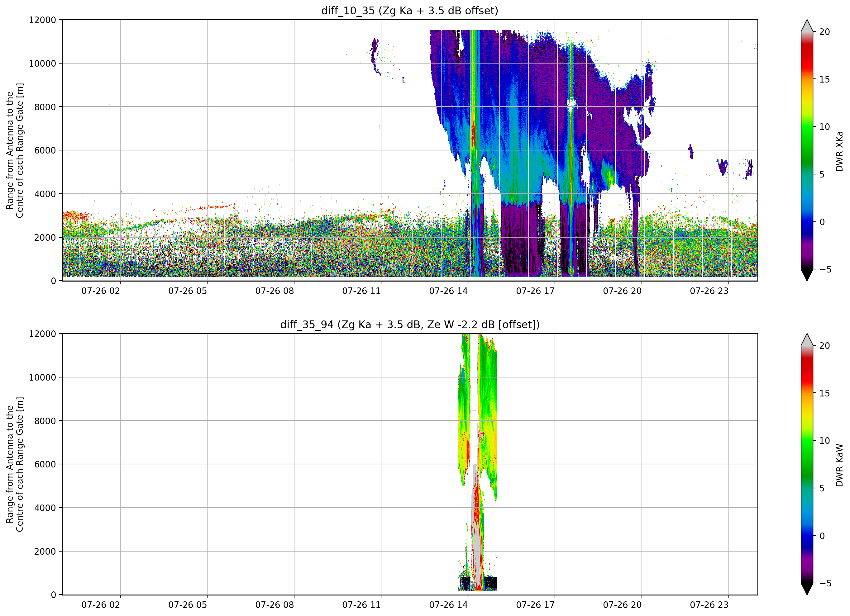Click the 12000 y-tick on top plot
Screen dimensions: 850x616
click(42, 20)
